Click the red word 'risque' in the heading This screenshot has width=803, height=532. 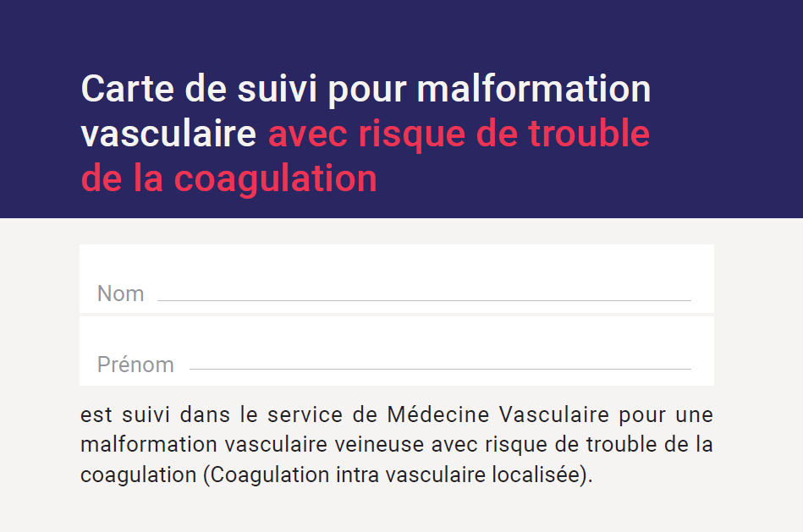tap(412, 135)
